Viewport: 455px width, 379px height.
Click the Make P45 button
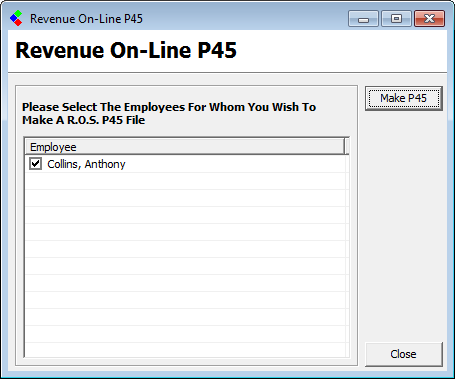(x=404, y=98)
